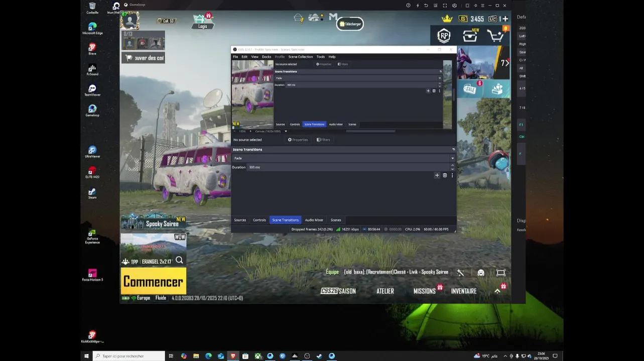
Task: Open the three-dot menu in the main Scene Transitions dock
Action: [452, 175]
